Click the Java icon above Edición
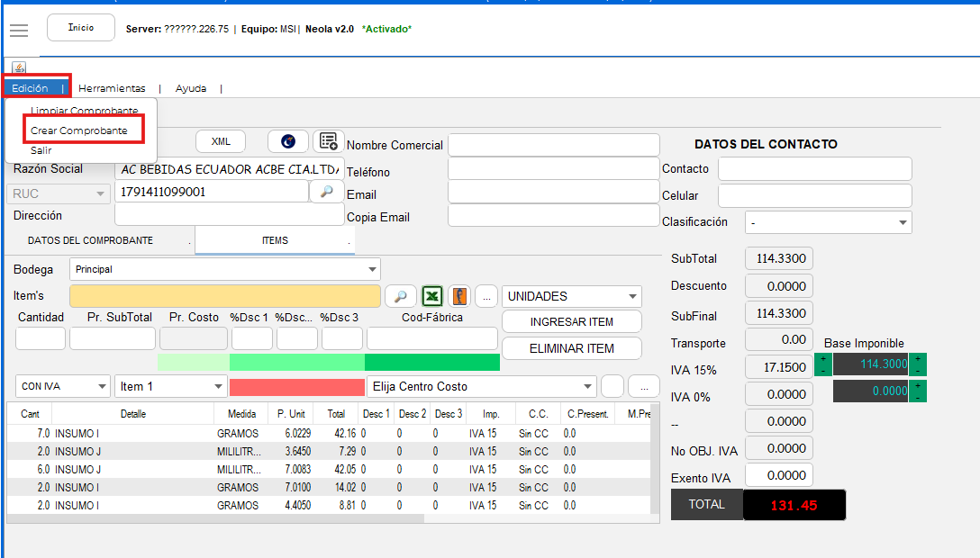Image resolution: width=980 pixels, height=558 pixels. (19, 68)
